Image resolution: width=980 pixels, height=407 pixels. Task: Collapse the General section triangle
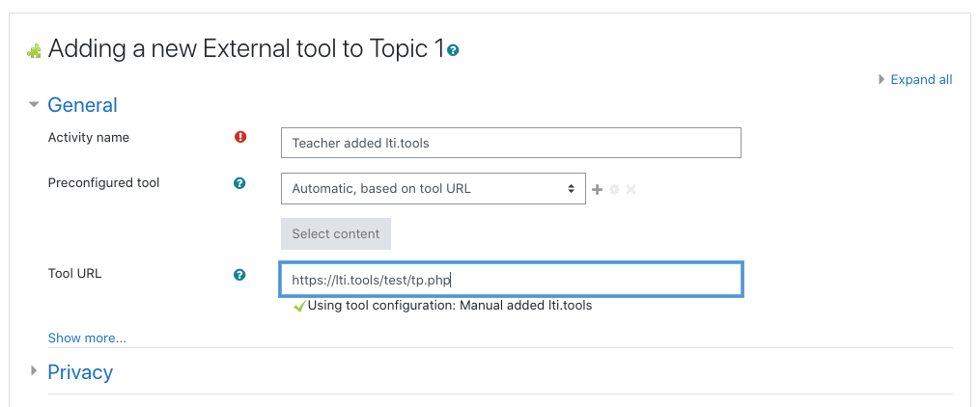pyautogui.click(x=35, y=105)
